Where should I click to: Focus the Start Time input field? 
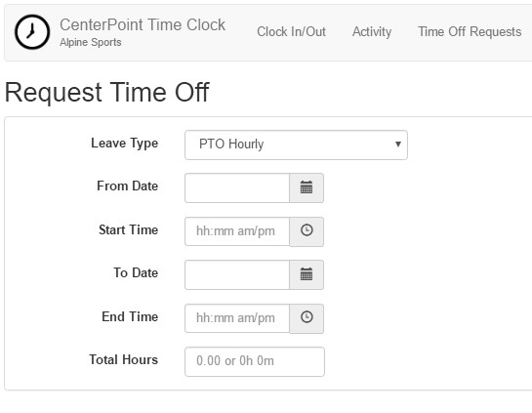pyautogui.click(x=237, y=231)
